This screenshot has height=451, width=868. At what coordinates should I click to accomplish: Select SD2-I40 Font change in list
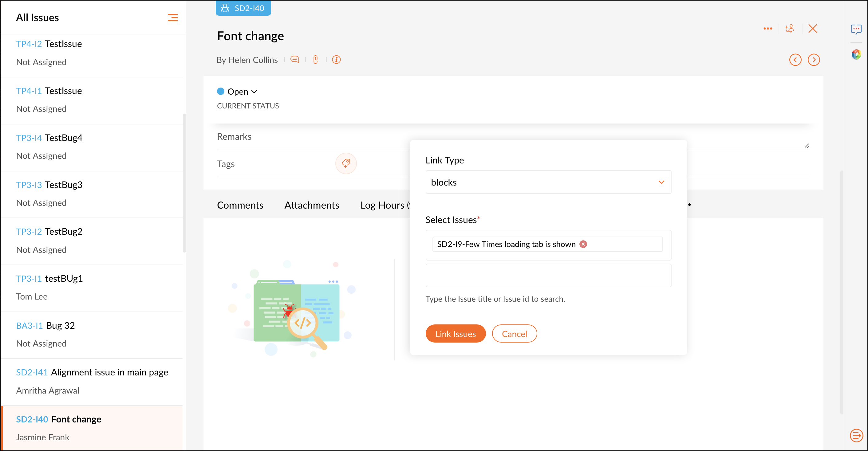[x=92, y=428]
